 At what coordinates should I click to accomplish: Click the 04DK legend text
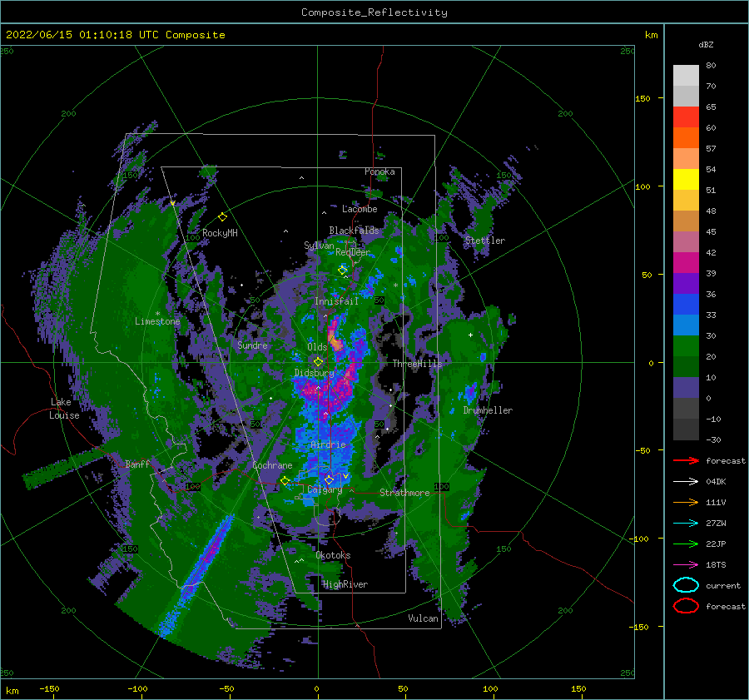[x=716, y=482]
